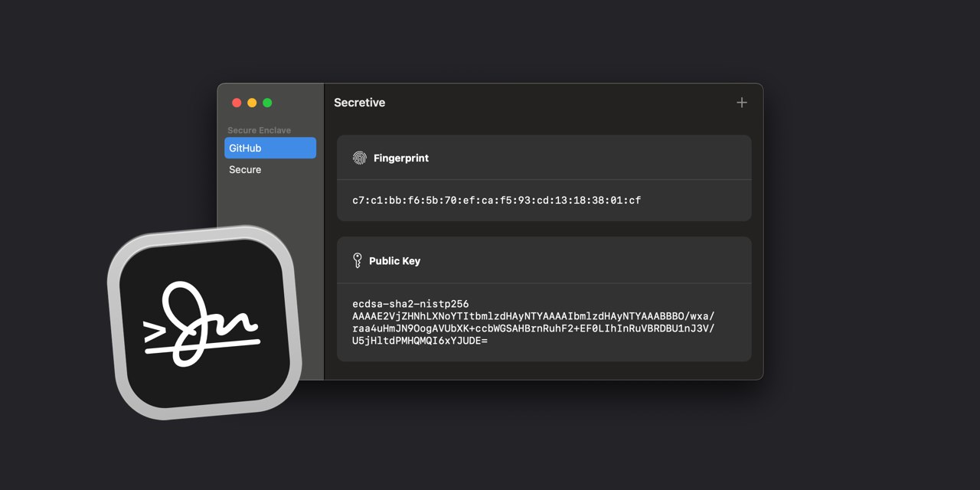Select the GitHub key in sidebar

[270, 148]
